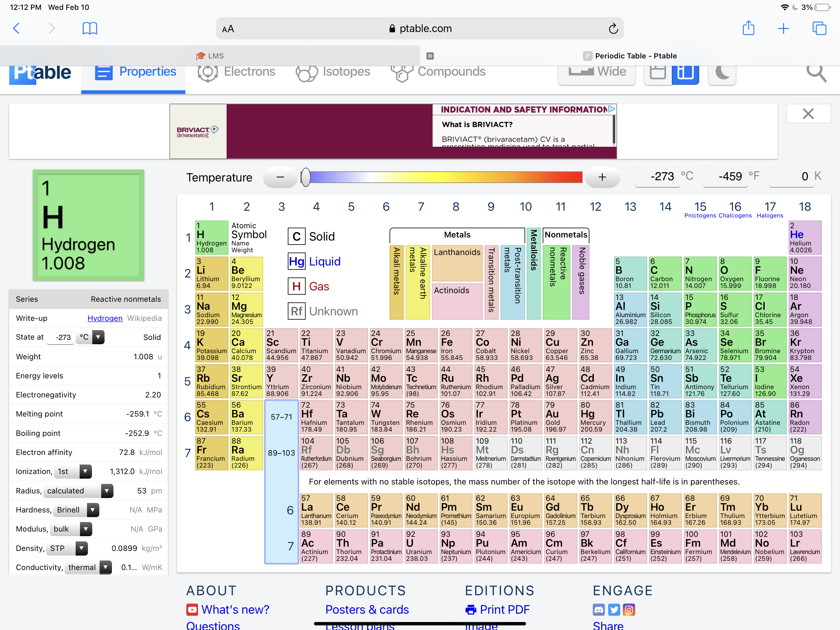Increase temperature with the plus button
The height and width of the screenshot is (630, 840).
pos(602,177)
